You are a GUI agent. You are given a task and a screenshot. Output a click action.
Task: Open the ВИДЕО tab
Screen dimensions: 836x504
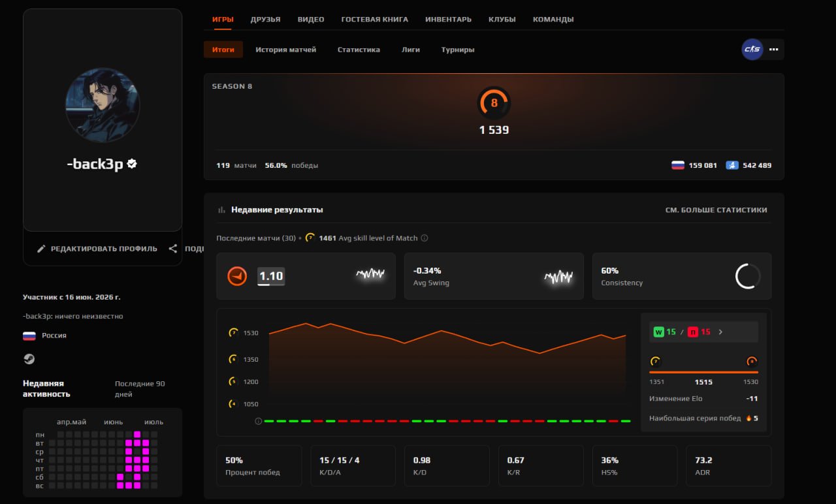pyautogui.click(x=311, y=20)
